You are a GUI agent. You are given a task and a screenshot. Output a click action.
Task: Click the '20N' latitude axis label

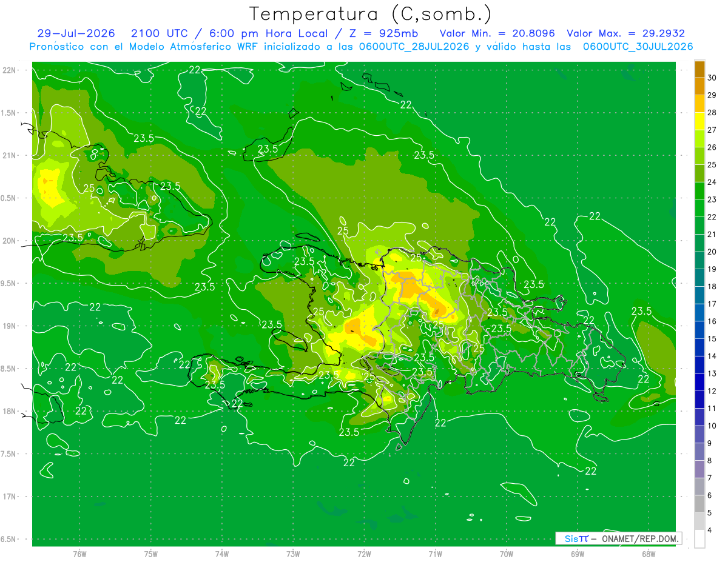tap(10, 241)
